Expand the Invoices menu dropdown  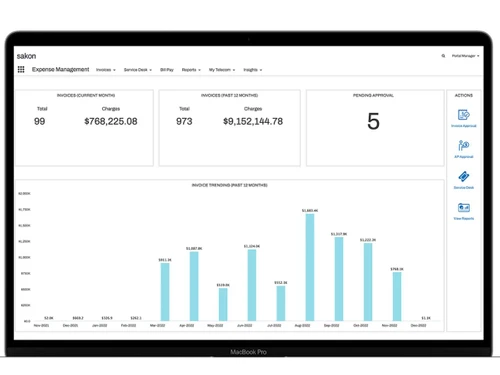pos(106,70)
